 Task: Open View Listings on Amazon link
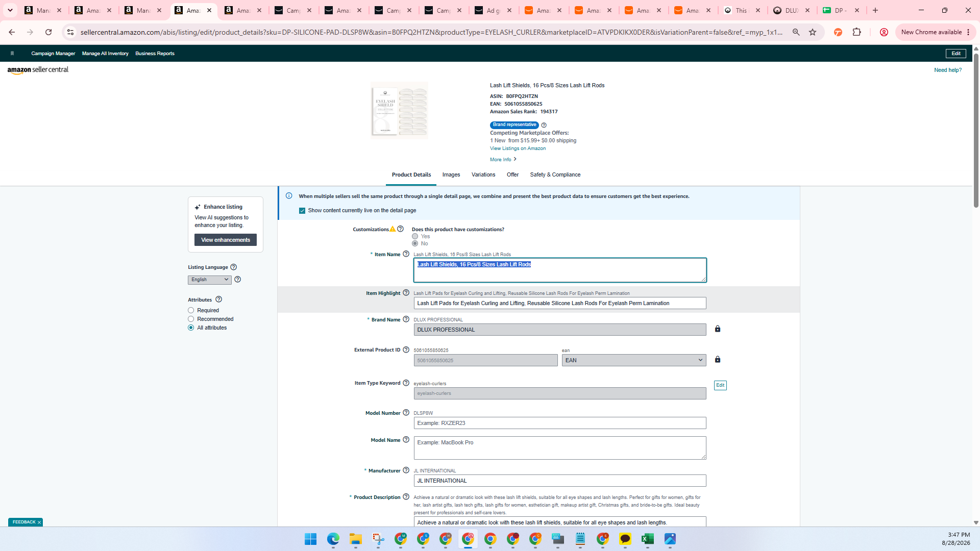pyautogui.click(x=518, y=148)
